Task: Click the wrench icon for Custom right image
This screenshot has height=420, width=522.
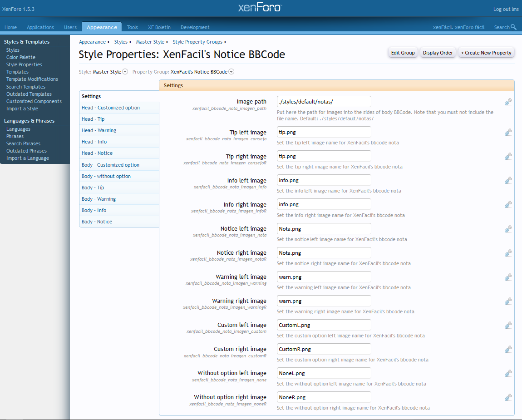Action: point(508,349)
